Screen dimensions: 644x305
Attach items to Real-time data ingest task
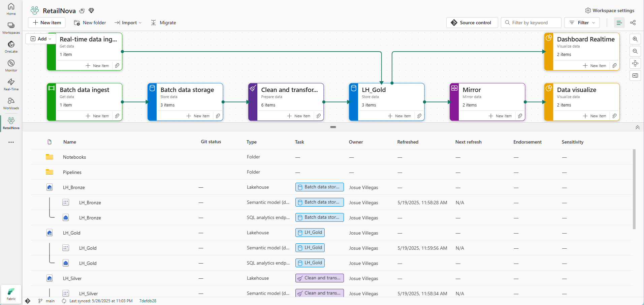coord(117,66)
